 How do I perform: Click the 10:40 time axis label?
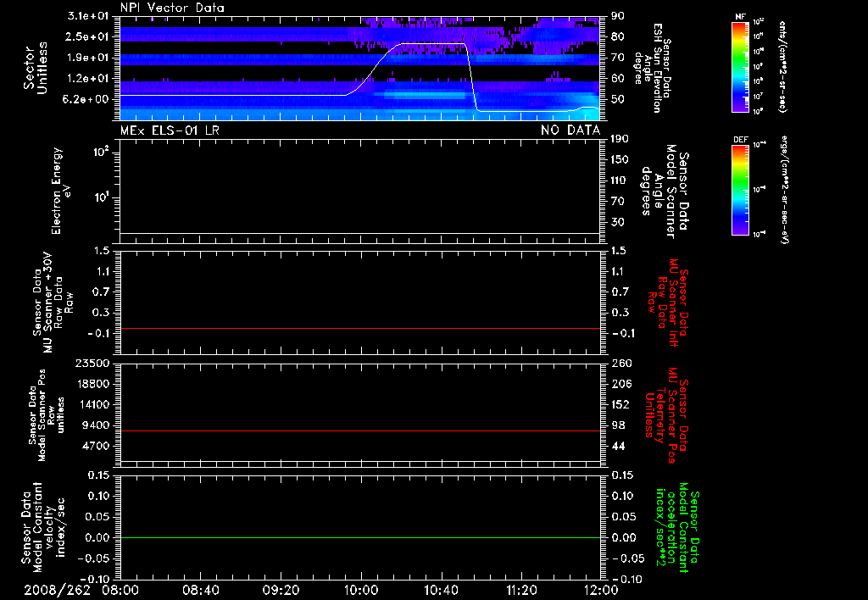point(441,590)
